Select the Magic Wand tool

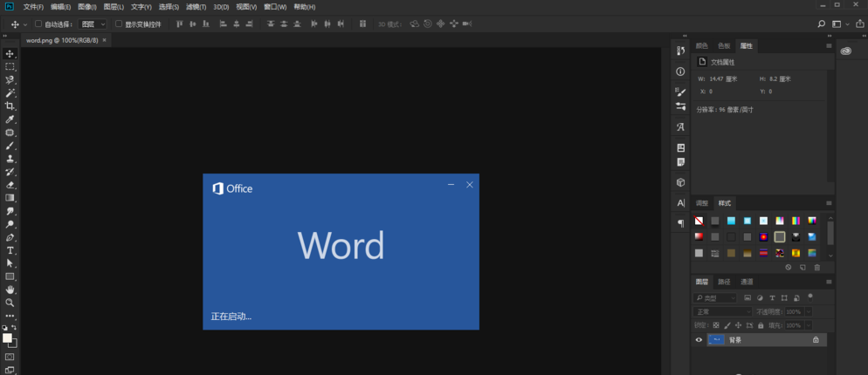[10, 92]
